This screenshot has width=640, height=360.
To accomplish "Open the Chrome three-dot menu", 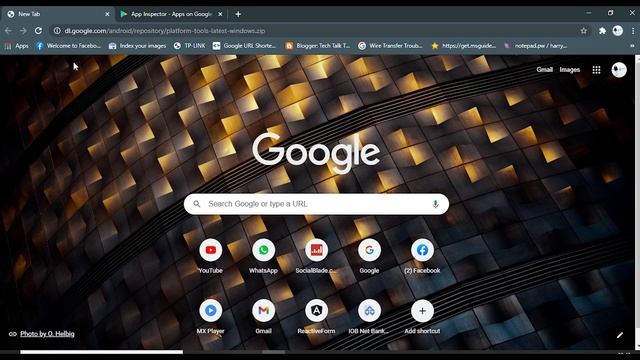I will 633,31.
